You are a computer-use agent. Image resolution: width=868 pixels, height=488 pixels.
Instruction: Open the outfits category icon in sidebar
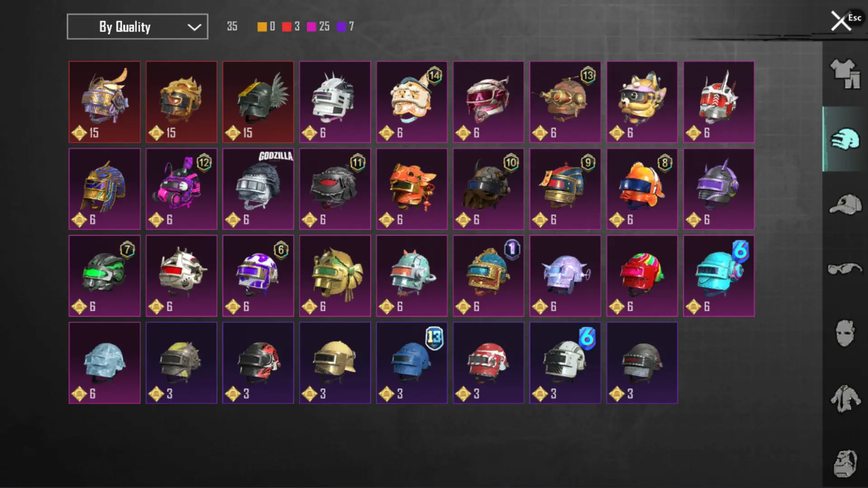click(844, 74)
